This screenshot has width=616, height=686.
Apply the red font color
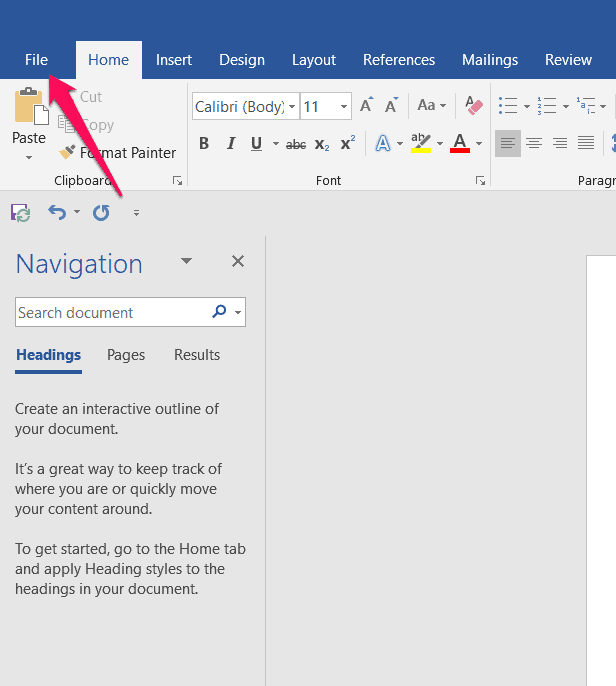pyautogui.click(x=460, y=144)
